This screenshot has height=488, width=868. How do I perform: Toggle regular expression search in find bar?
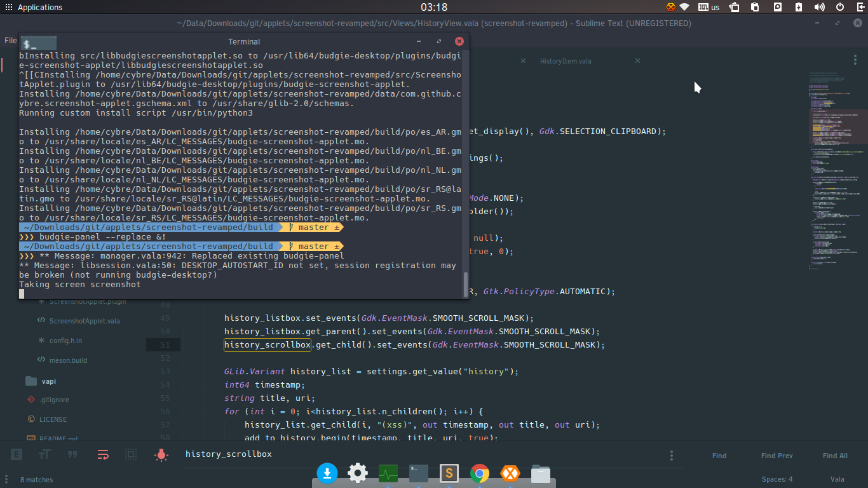(17, 454)
